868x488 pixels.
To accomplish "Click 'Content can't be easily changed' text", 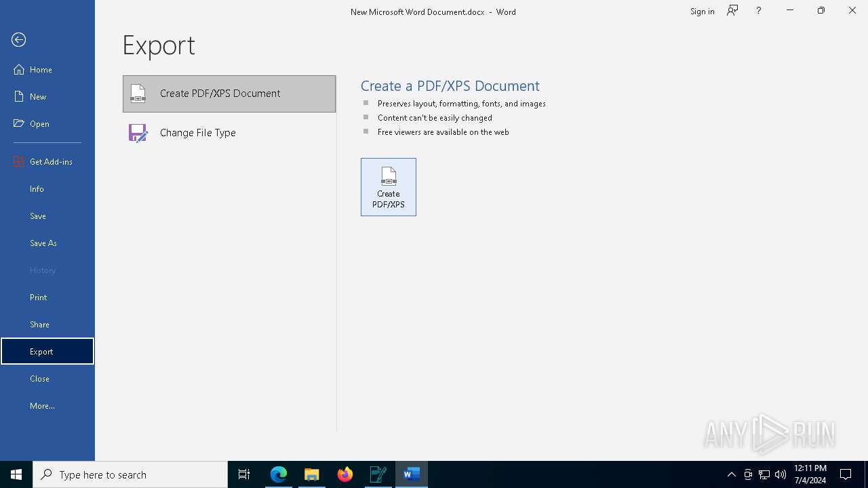I will click(435, 118).
